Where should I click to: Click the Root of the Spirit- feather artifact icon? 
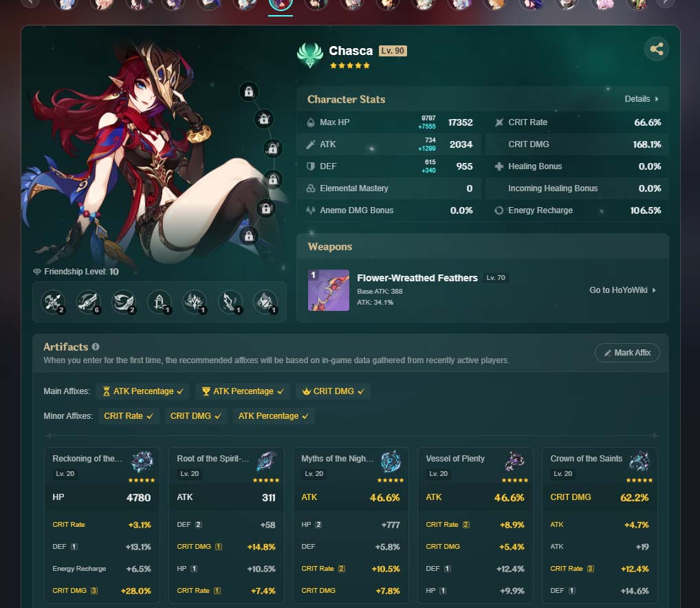267,462
